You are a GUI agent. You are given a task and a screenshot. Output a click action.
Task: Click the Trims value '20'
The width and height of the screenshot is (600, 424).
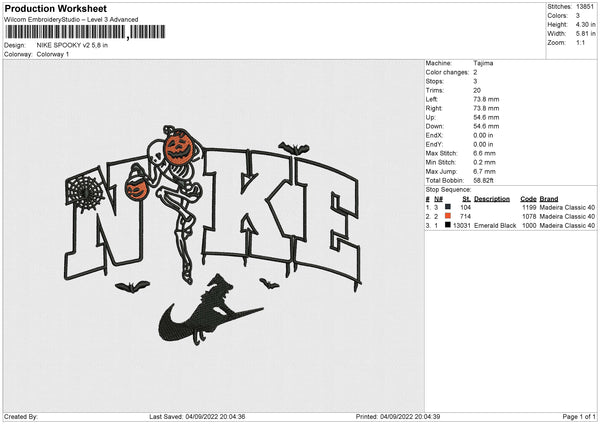pos(477,90)
